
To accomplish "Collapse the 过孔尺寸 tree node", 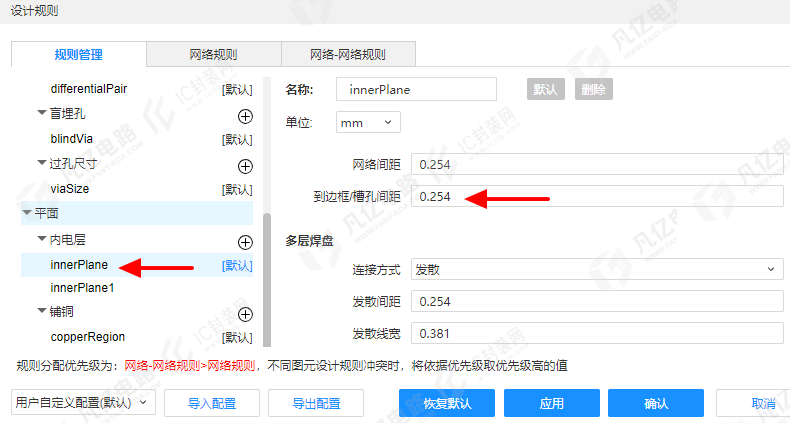I will pyautogui.click(x=42, y=163).
